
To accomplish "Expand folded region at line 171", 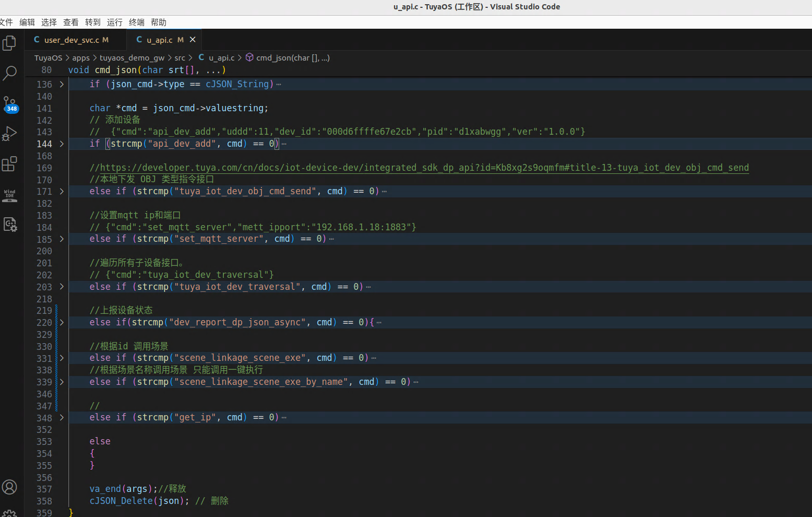I will pos(62,191).
